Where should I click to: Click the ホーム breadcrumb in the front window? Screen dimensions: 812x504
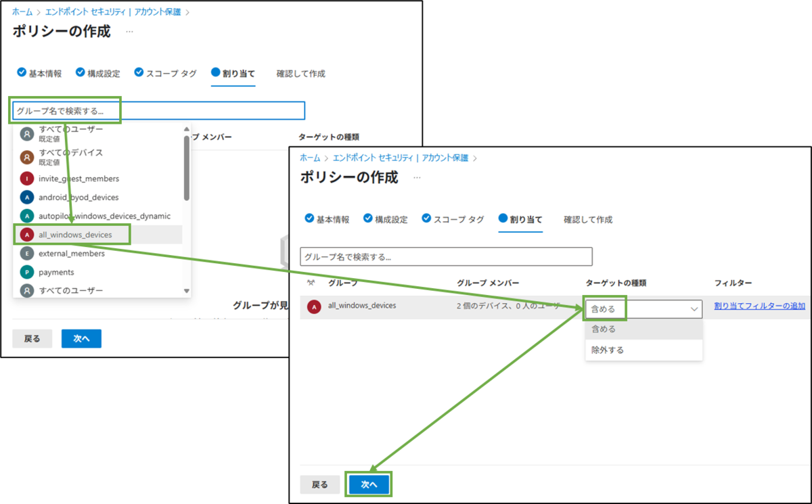coord(310,158)
